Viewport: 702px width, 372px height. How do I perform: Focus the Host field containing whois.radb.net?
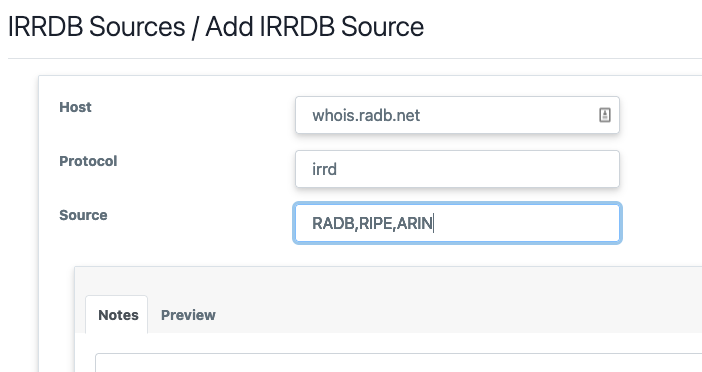457,115
